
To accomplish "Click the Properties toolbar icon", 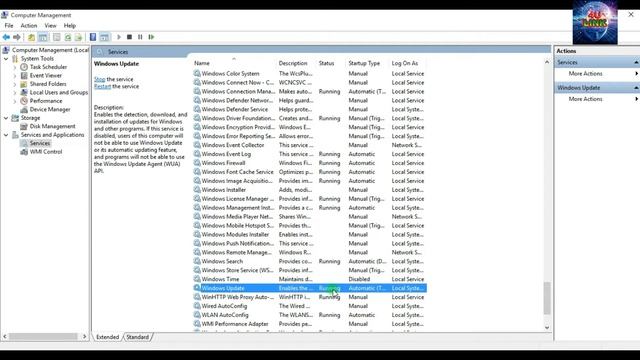I will tap(57, 37).
